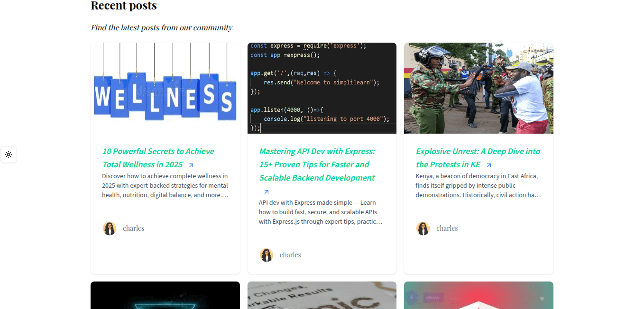This screenshot has height=309, width=644.
Task: Click arrow icon beside Protests in KE title
Action: click(x=489, y=165)
